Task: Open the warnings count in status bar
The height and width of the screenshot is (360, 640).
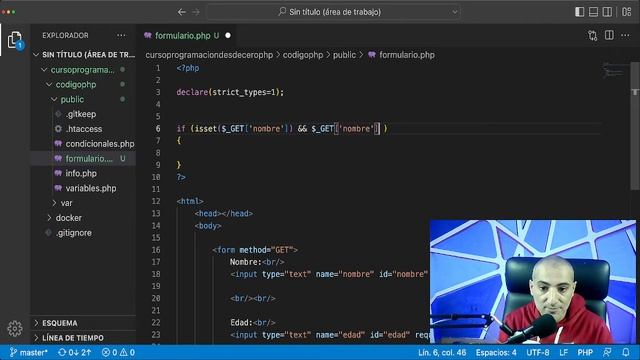Action: 127,352
